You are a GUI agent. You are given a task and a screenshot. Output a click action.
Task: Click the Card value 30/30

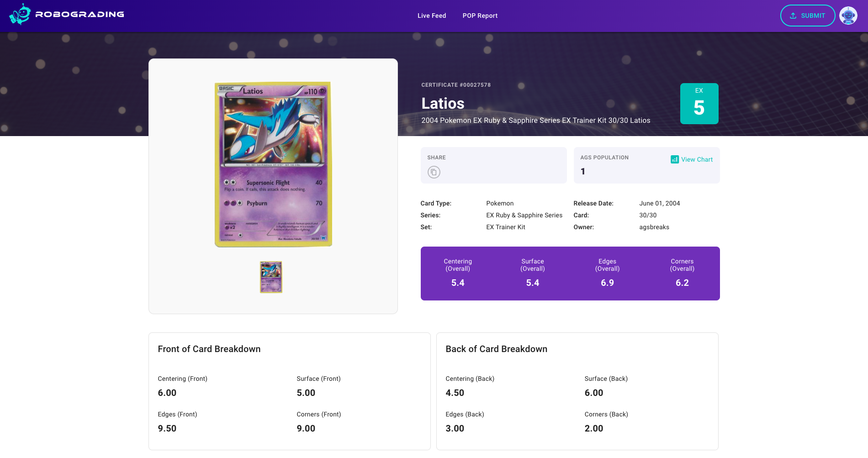click(x=648, y=215)
